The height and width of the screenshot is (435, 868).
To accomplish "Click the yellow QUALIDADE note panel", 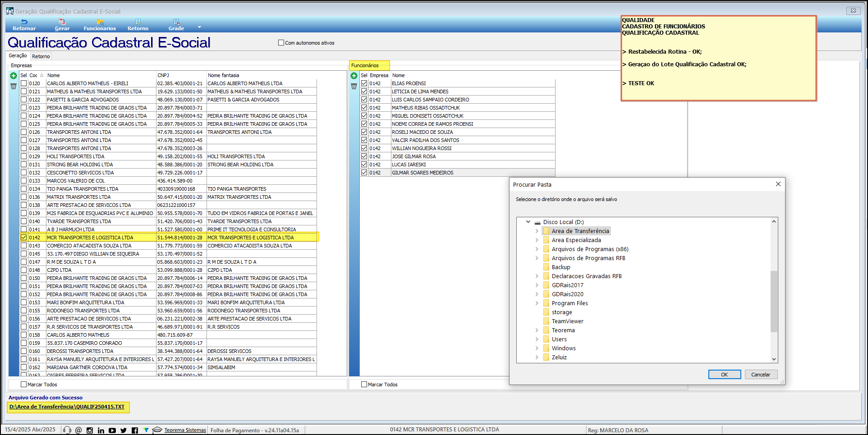I will 719,58.
